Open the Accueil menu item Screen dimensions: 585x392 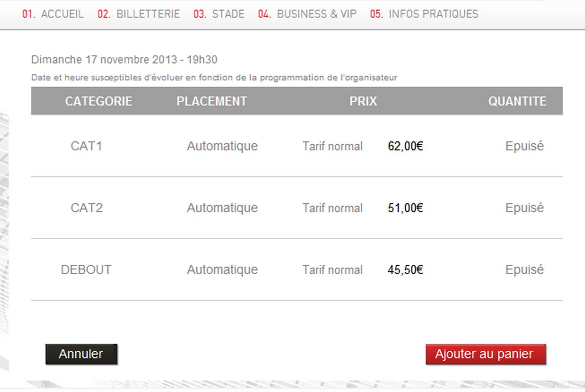[53, 14]
